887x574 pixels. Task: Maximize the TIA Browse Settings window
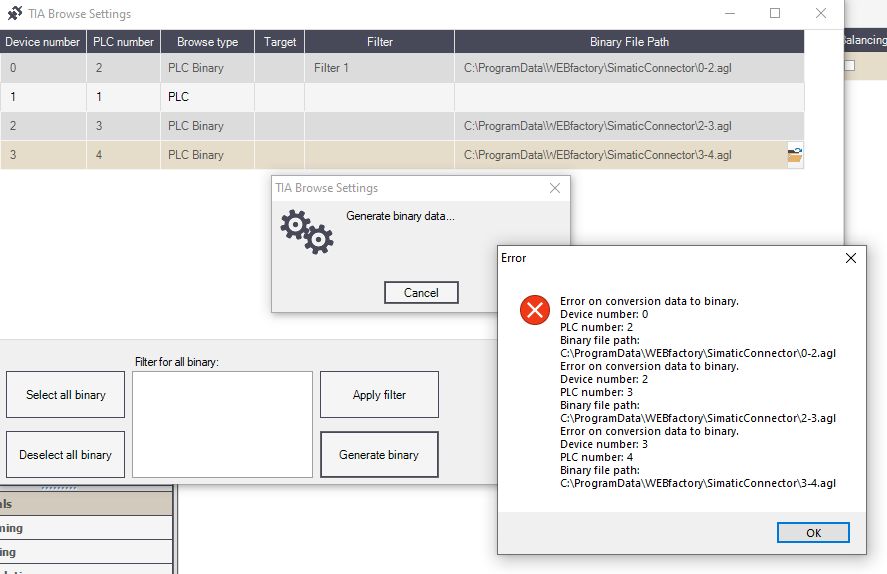coord(775,13)
